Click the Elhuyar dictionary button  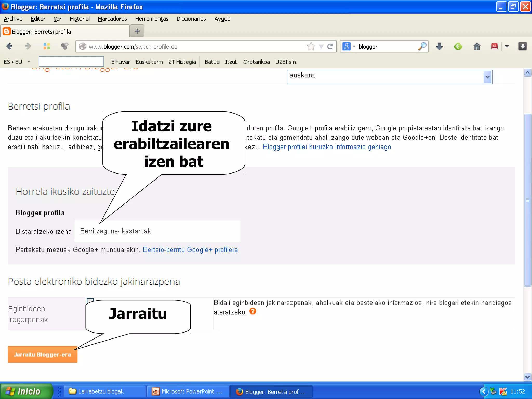[121, 62]
